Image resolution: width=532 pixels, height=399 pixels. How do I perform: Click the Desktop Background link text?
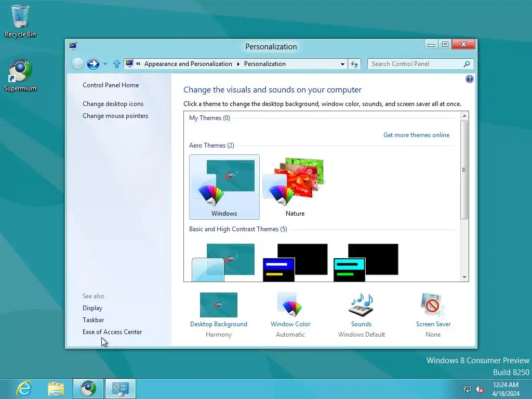(219, 324)
